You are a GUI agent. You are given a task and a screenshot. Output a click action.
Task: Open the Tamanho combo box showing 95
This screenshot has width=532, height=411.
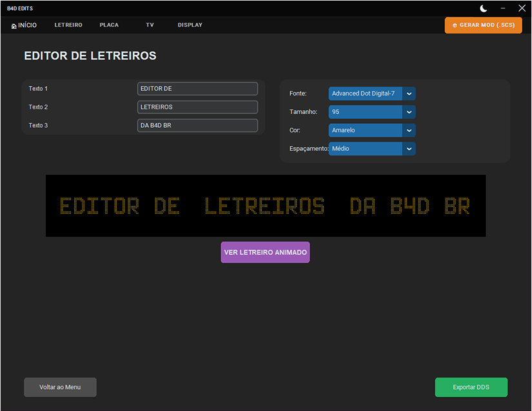[x=372, y=112]
